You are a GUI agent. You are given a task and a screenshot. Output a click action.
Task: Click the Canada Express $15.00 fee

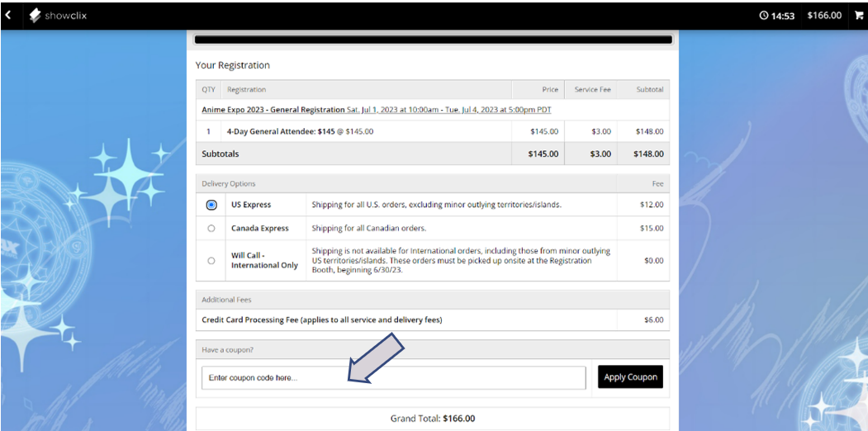click(652, 228)
